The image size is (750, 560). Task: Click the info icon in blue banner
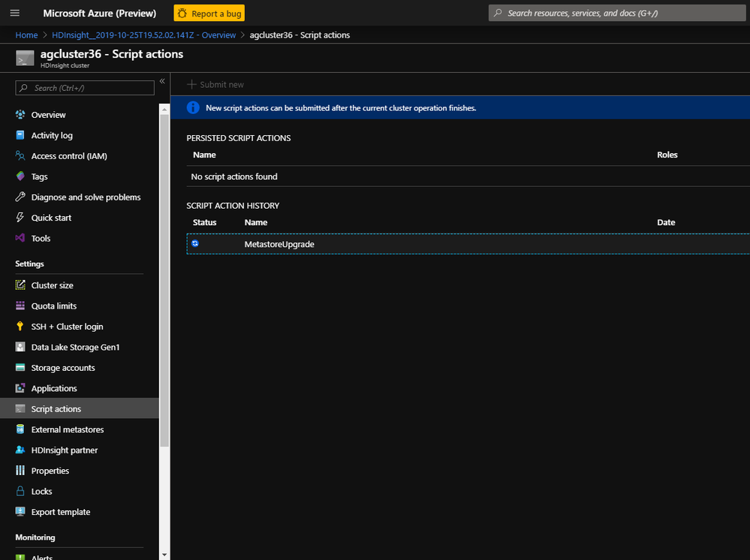193,107
